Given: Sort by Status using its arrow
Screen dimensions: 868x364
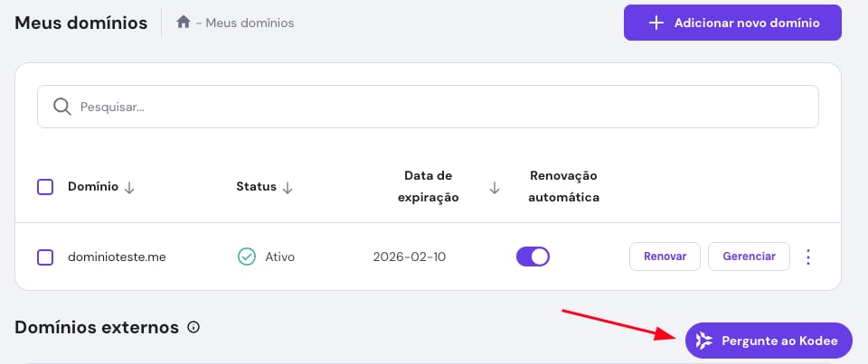Looking at the screenshot, I should 288,187.
